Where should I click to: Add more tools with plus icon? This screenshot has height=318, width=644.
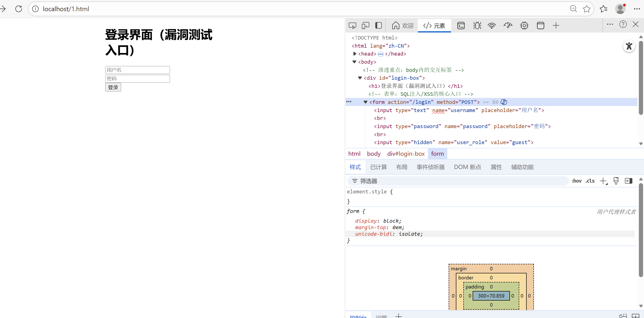(x=556, y=26)
